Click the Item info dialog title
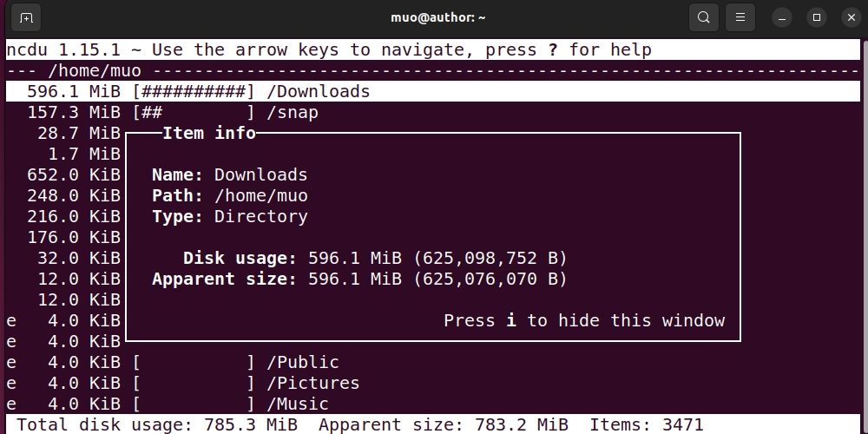Viewport: 868px width, 434px height. 209,133
